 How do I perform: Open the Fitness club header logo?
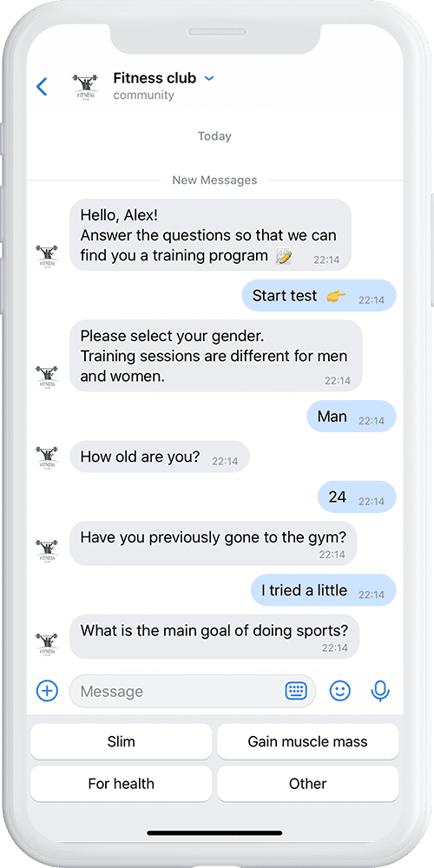tap(85, 86)
